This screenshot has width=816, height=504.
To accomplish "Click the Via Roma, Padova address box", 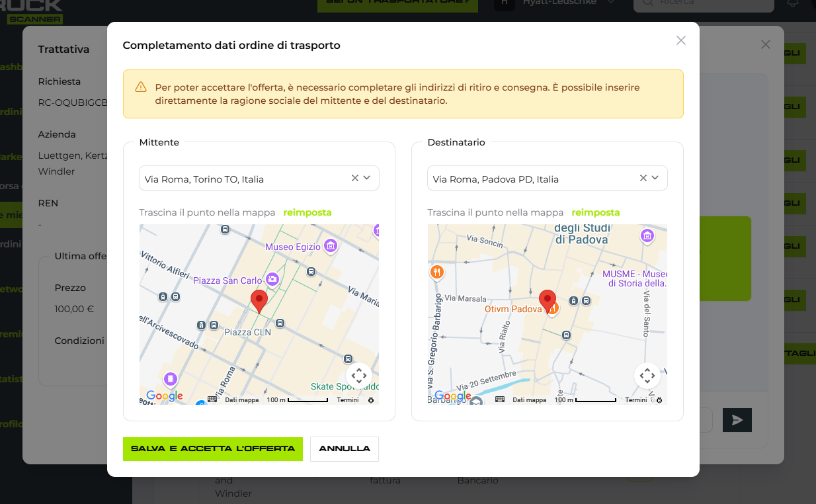I will pyautogui.click(x=548, y=178).
